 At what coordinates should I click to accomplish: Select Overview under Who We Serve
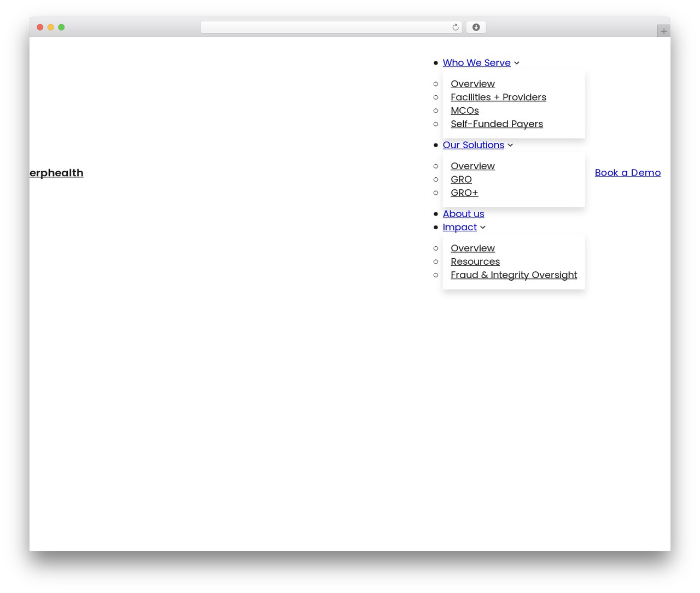(473, 84)
